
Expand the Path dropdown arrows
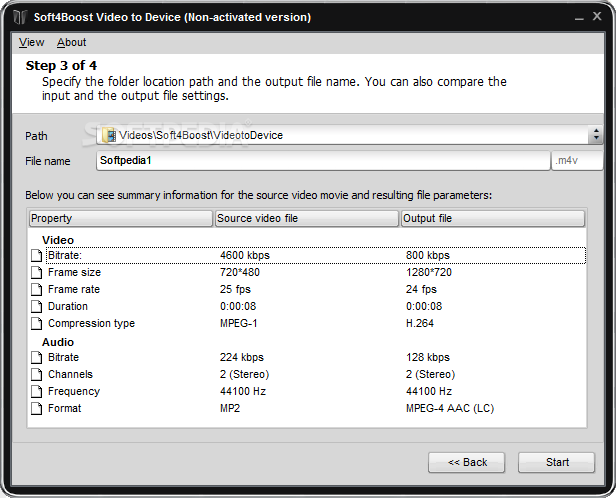pos(596,135)
